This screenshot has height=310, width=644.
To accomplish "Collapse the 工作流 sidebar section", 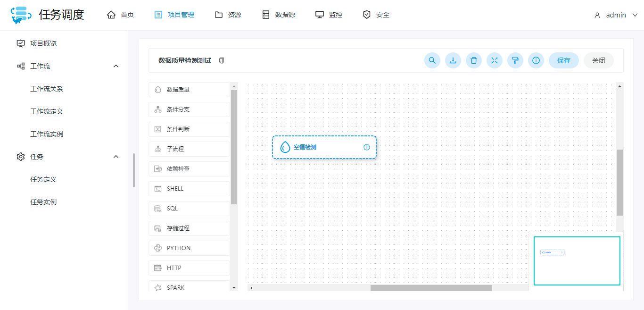I will coord(116,66).
